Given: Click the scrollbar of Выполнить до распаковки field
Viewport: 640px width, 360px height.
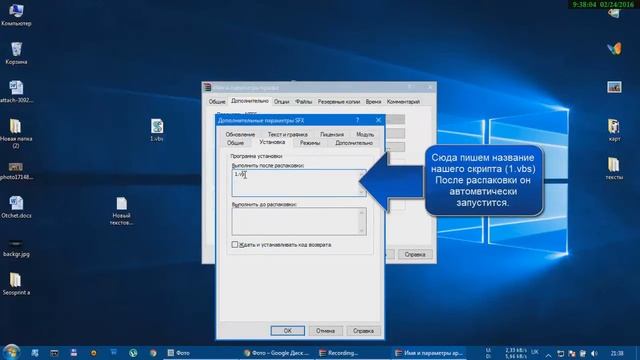Looking at the screenshot, I should click(362, 221).
